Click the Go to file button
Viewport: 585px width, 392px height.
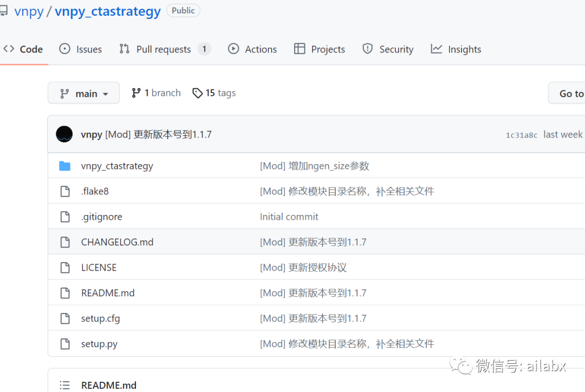(567, 93)
